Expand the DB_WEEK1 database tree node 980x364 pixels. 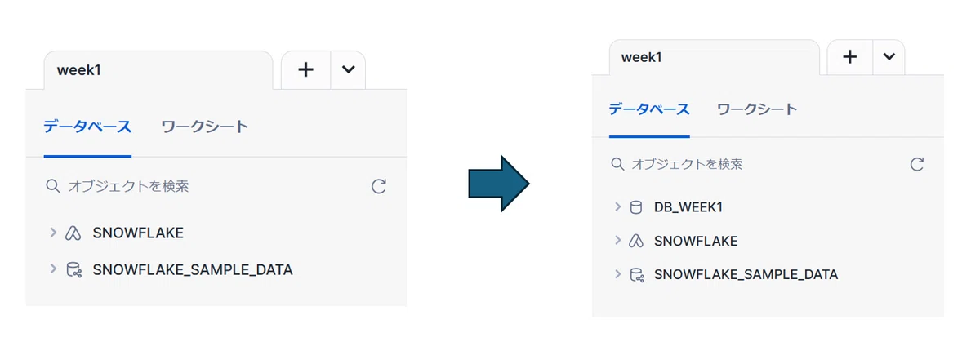(x=617, y=207)
